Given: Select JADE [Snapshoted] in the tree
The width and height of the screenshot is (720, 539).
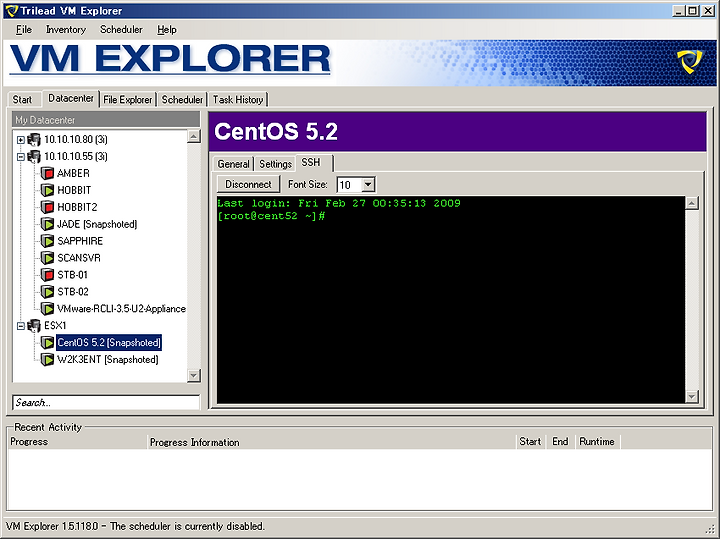Looking at the screenshot, I should click(x=97, y=224).
